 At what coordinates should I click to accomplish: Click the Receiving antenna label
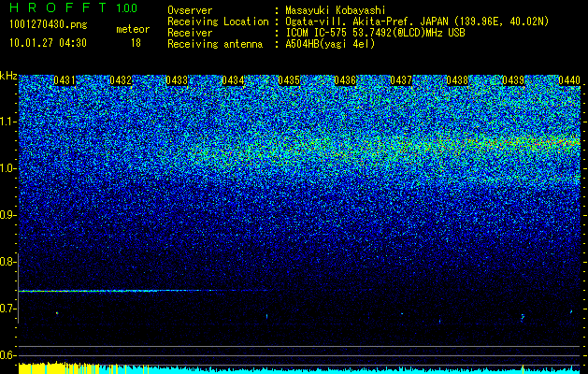coord(215,44)
